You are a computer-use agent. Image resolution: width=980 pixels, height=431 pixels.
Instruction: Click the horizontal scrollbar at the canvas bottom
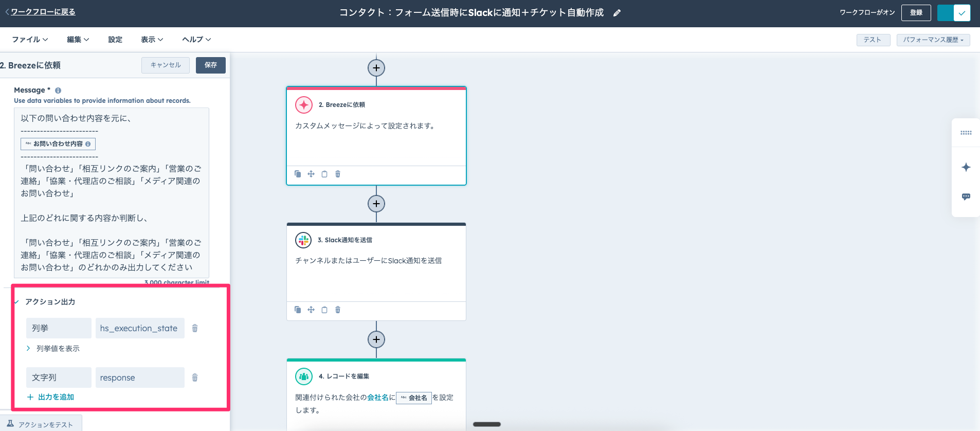486,424
